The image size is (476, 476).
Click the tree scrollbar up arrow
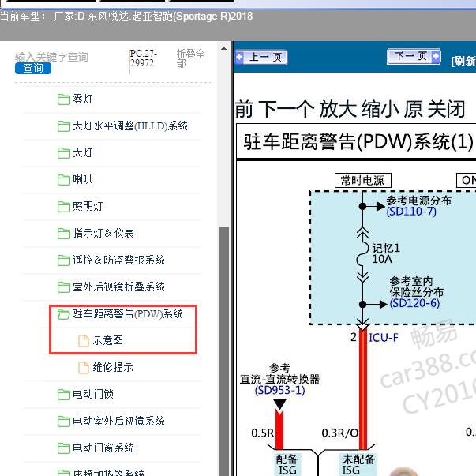(223, 49)
